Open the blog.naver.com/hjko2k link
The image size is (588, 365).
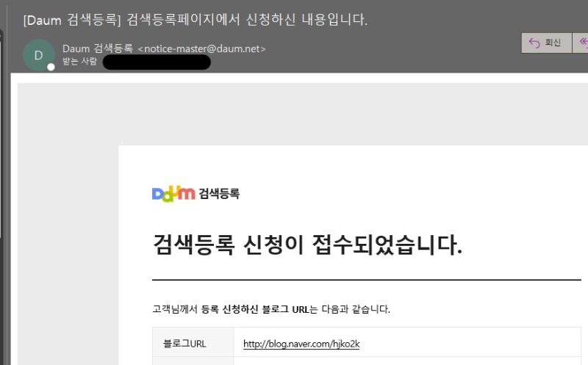(301, 344)
